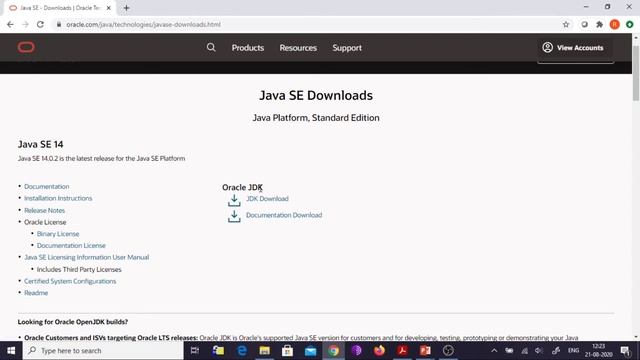
Task: Open the Products menu
Action: 248,48
